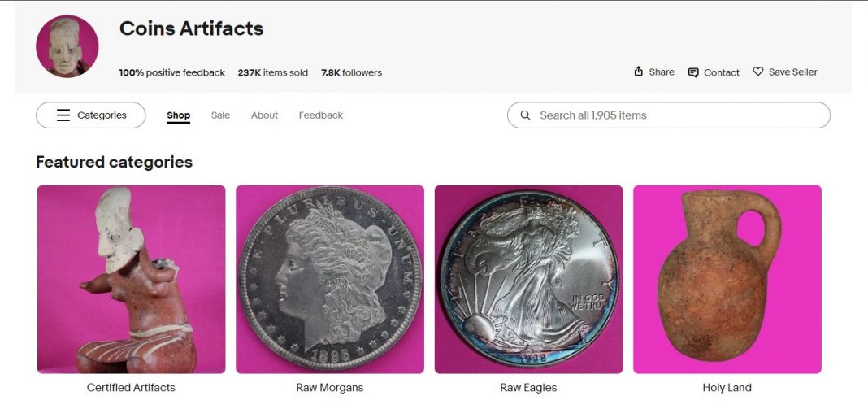
Task: Click the search magnifier icon
Action: pos(525,115)
